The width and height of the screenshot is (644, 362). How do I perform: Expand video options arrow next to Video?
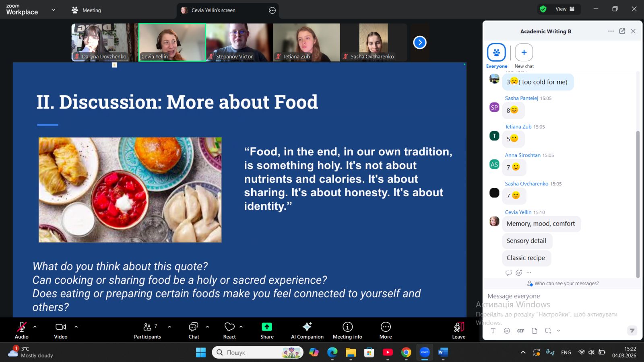(76, 327)
